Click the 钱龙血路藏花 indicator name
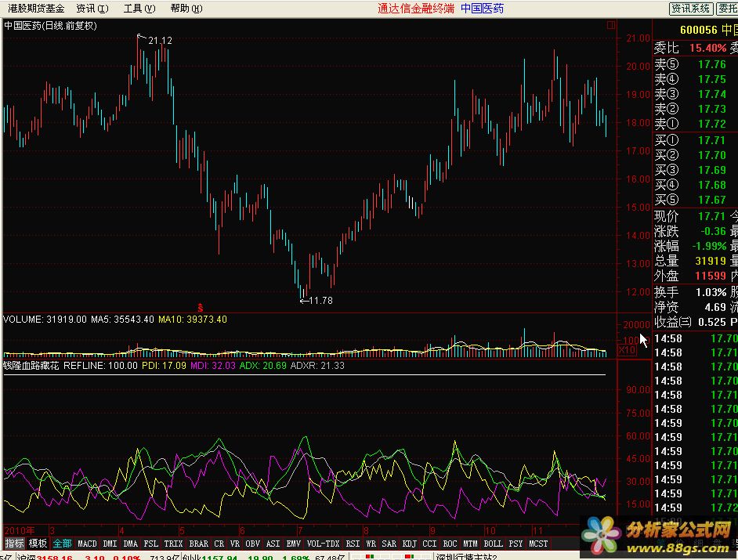This screenshot has height=560, width=738. [x=31, y=366]
